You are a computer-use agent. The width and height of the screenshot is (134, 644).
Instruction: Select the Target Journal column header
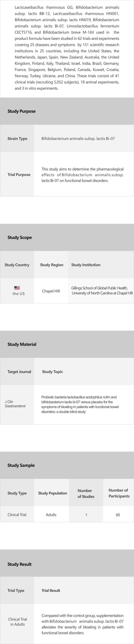tap(19, 372)
